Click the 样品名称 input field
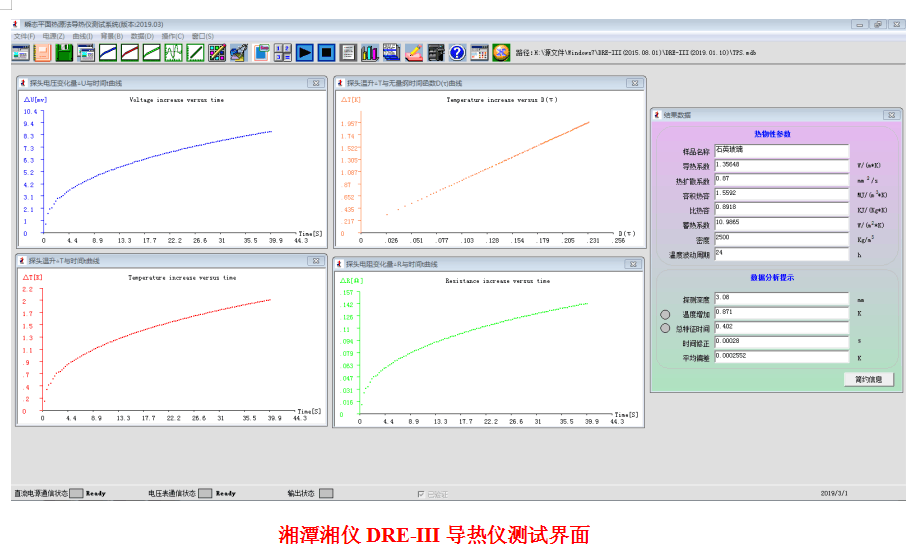Screen dimensions: 922x554 click(x=781, y=151)
